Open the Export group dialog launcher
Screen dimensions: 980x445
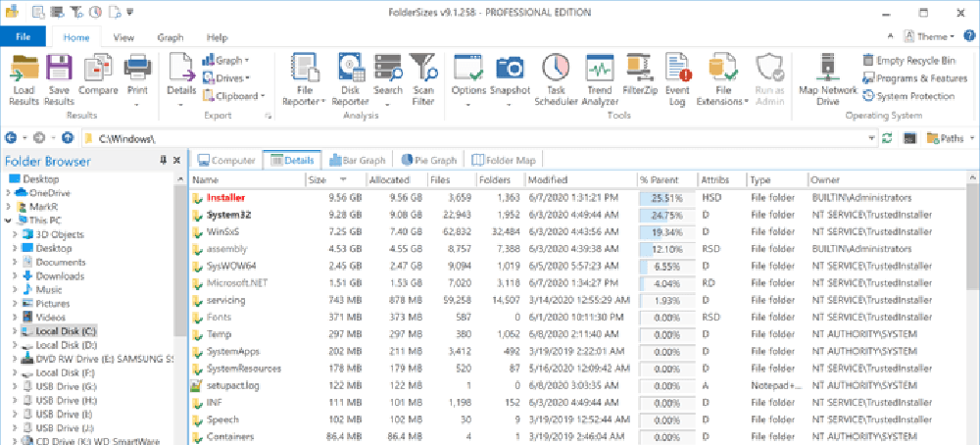269,116
